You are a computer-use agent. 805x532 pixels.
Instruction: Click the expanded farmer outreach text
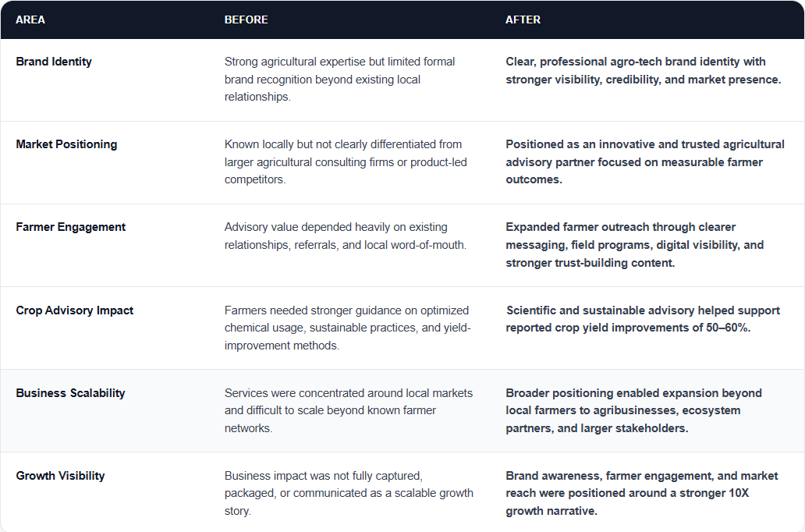(634, 245)
